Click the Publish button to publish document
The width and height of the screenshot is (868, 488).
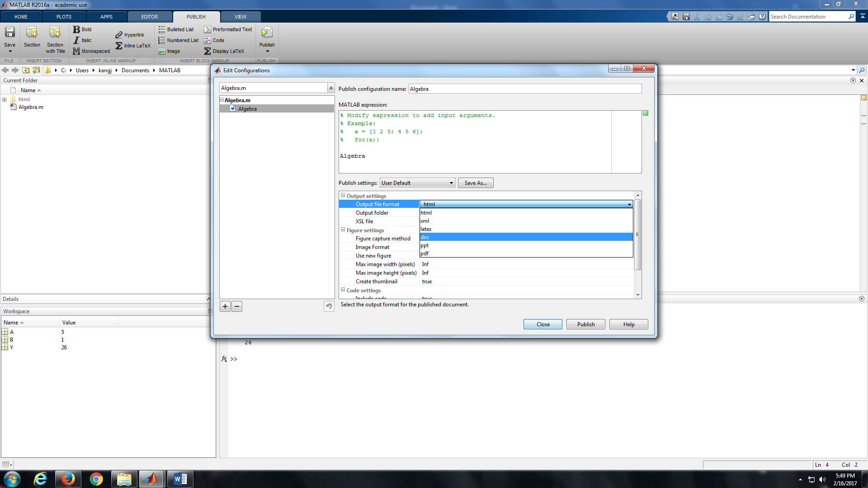coord(586,324)
